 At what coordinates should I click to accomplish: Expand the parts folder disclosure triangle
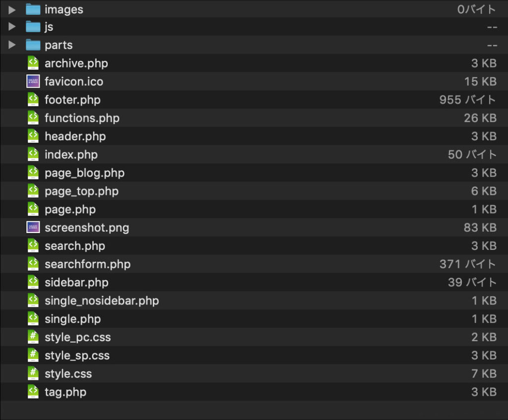point(12,45)
